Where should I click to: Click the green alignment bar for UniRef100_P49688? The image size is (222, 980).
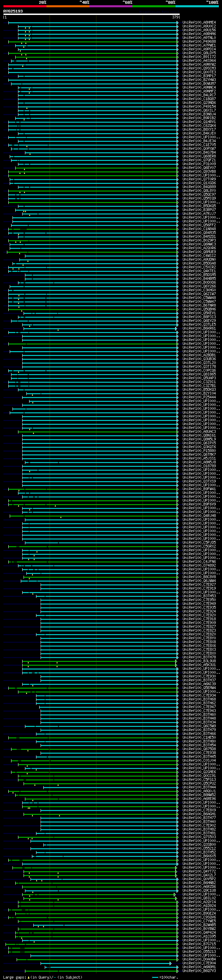pos(93,41)
